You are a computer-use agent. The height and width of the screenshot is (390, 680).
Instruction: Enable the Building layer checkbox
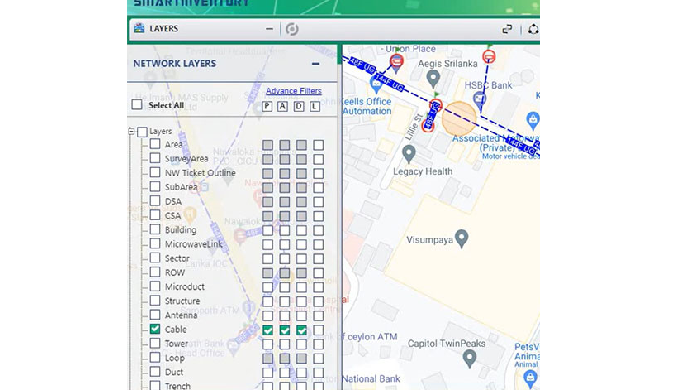click(x=155, y=229)
